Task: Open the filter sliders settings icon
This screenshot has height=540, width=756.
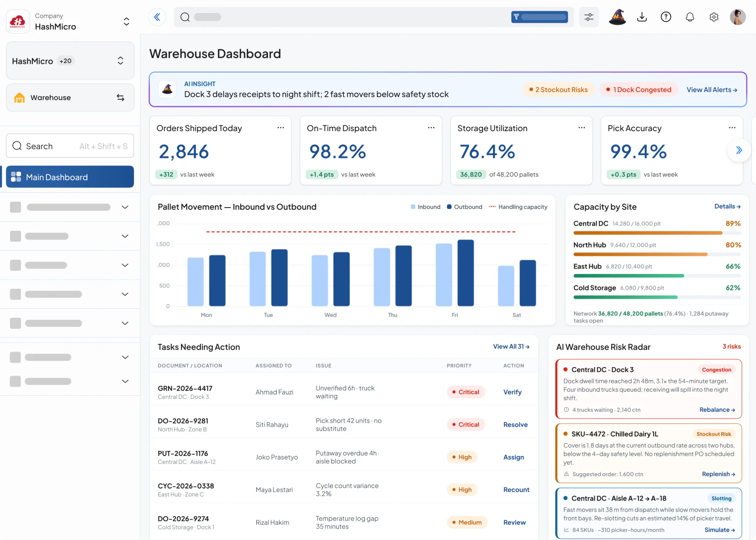Action: click(x=589, y=17)
